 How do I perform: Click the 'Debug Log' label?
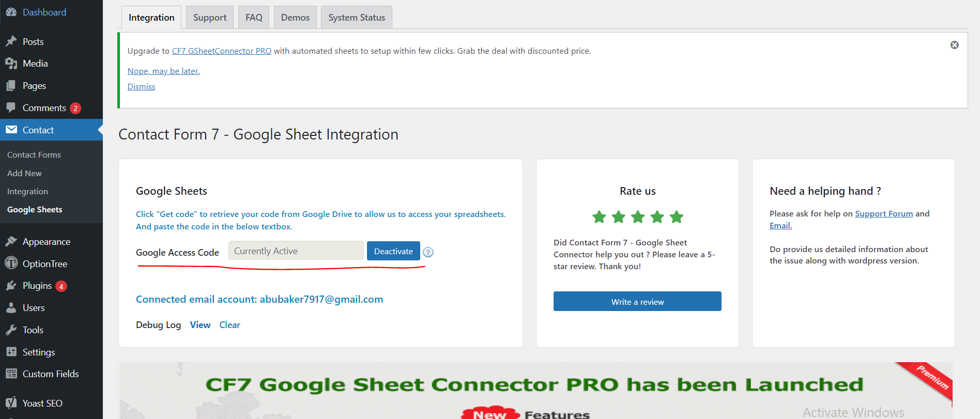tap(158, 325)
